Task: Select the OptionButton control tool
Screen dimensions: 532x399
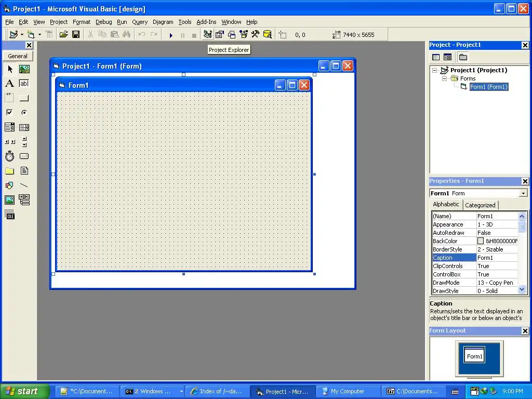Action: (x=24, y=112)
